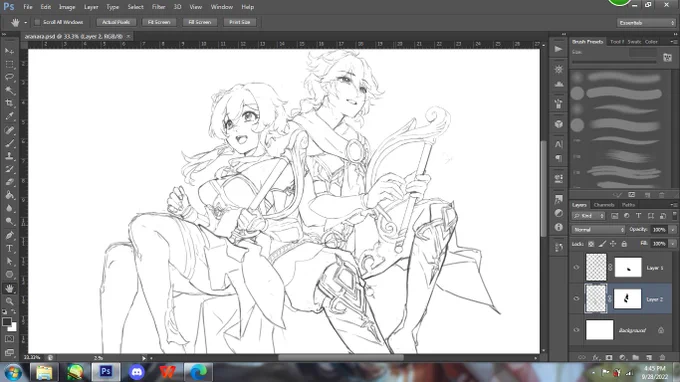The width and height of the screenshot is (680, 382).
Task: Select the Zoom tool
Action: click(x=9, y=301)
